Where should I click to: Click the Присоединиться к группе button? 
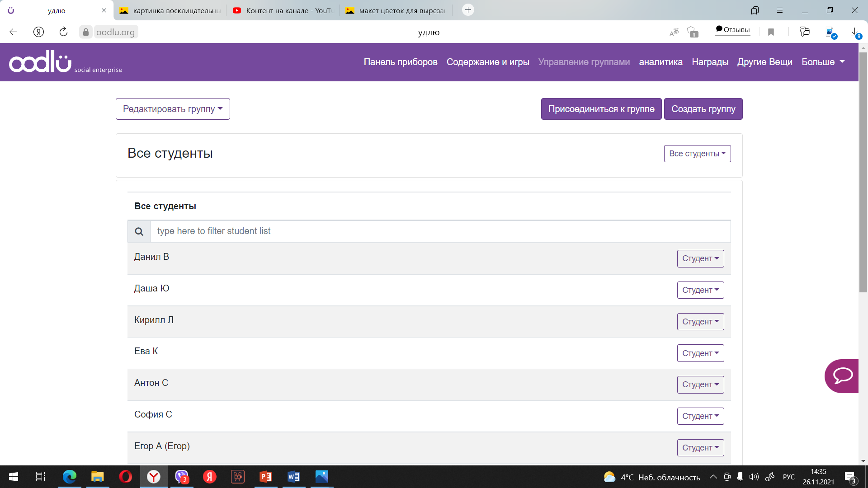(x=601, y=109)
